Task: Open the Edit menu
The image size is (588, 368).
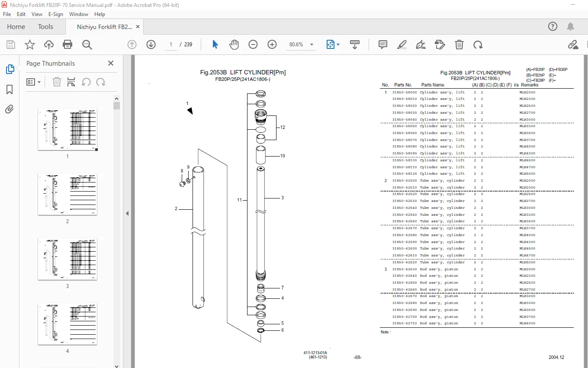Action: 21,14
